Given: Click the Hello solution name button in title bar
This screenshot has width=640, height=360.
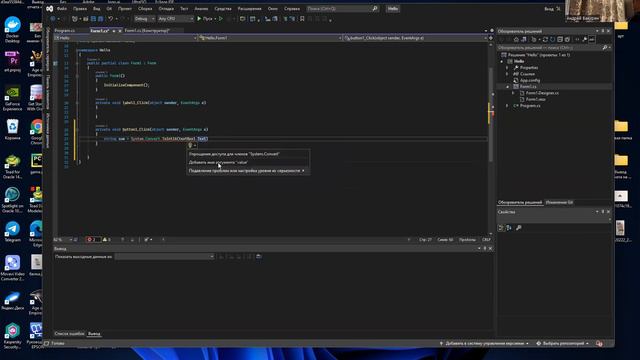Looking at the screenshot, I should [x=393, y=9].
